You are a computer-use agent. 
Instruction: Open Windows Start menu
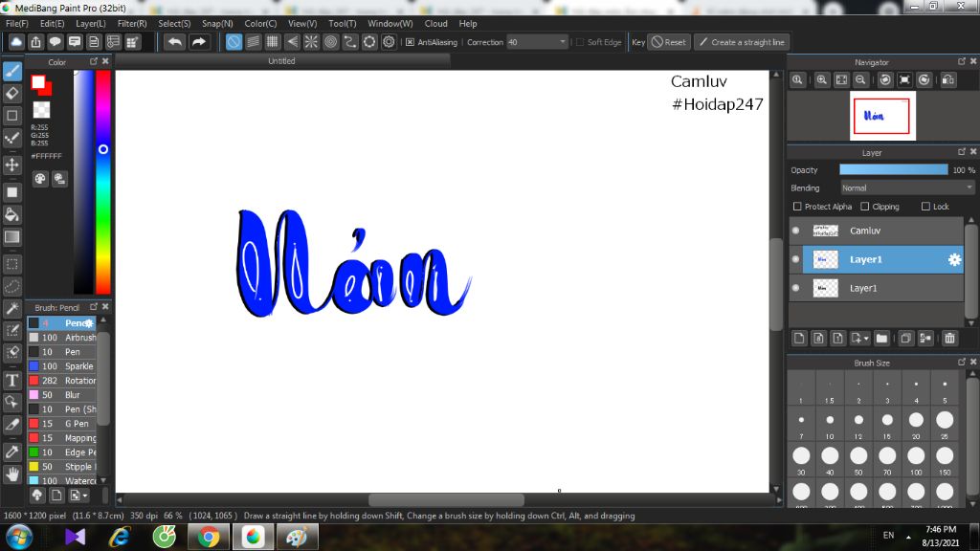(19, 537)
